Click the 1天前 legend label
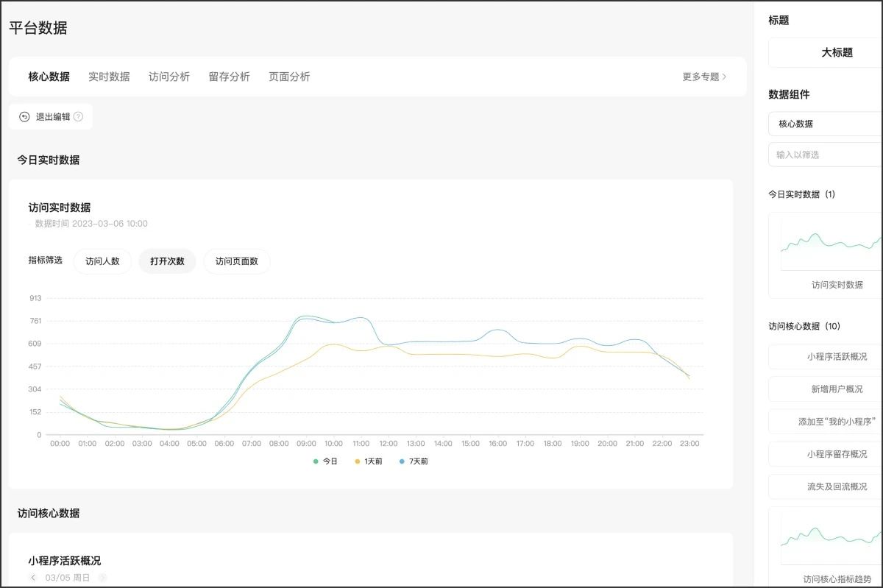The height and width of the screenshot is (588, 883). [x=374, y=461]
